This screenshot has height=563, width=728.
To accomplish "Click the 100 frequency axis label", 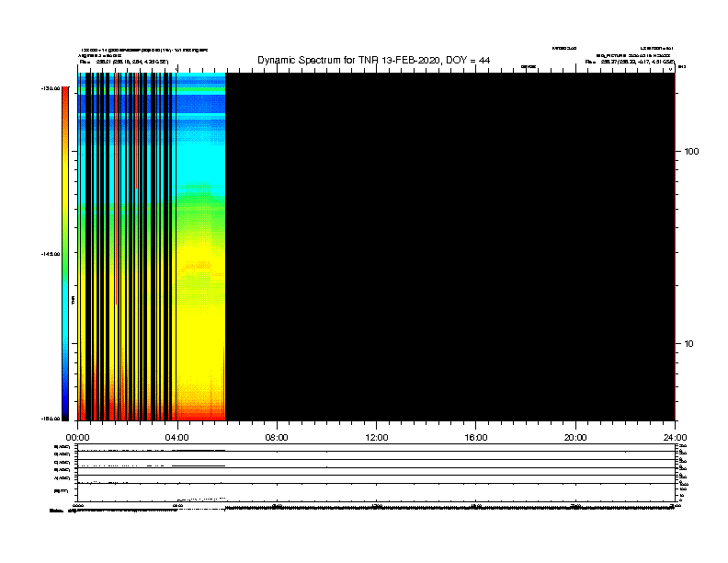I will point(691,152).
